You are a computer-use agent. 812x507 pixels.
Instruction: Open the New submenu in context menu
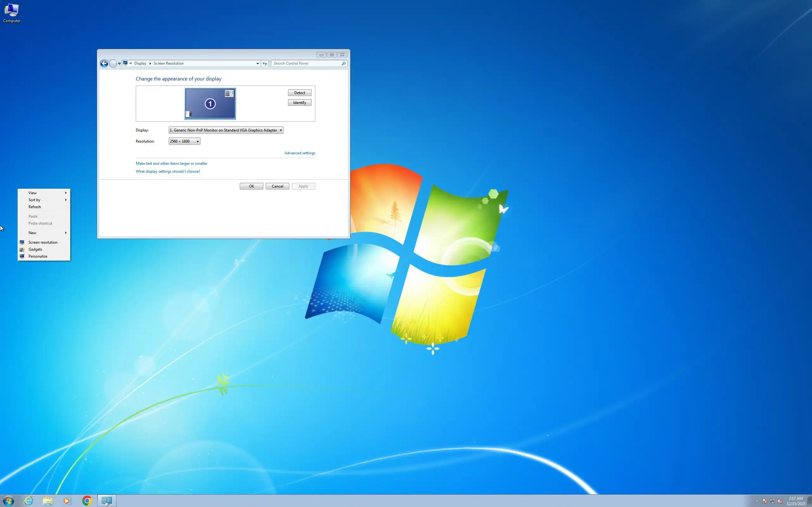(x=33, y=233)
